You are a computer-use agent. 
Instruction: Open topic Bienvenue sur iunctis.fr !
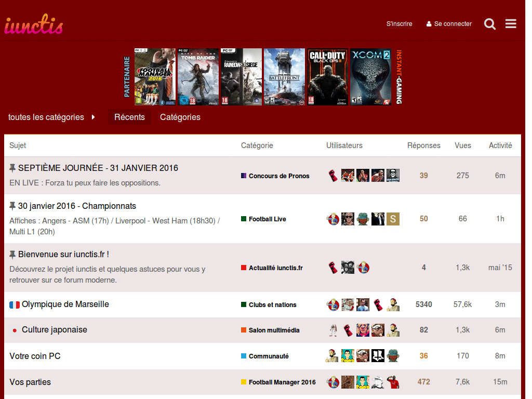pyautogui.click(x=63, y=254)
